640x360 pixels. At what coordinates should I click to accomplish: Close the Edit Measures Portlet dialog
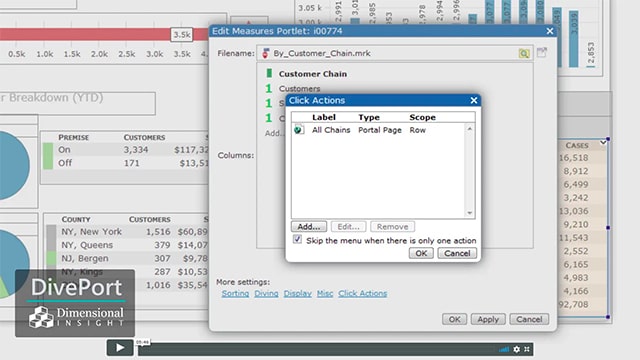(550, 31)
